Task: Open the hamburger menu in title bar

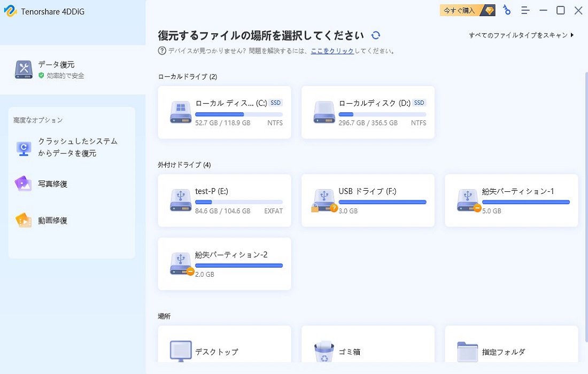Action: (x=525, y=10)
